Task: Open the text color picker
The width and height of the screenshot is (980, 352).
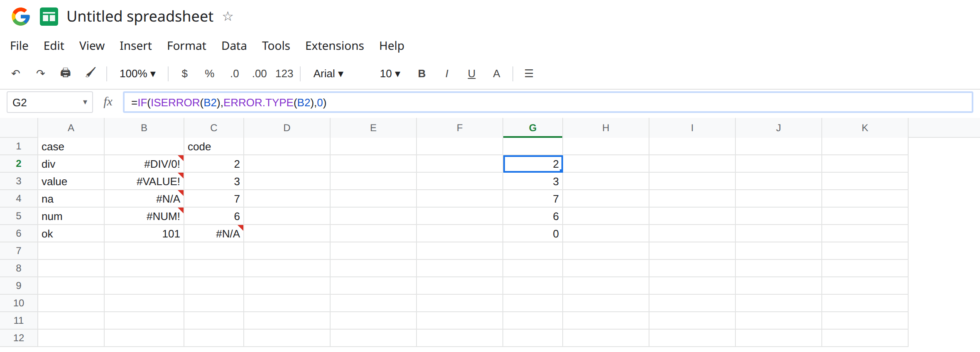Action: 496,73
